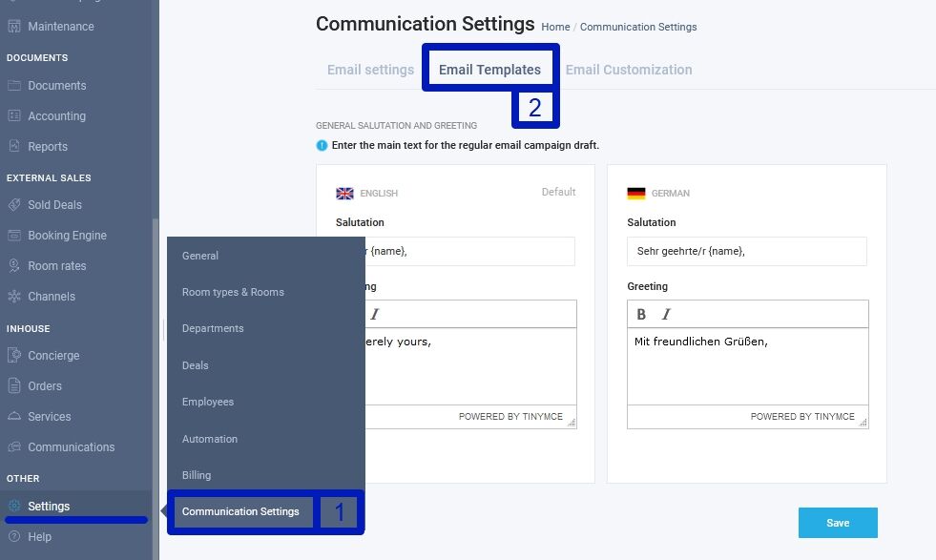Click the English salutation input field

point(469,251)
